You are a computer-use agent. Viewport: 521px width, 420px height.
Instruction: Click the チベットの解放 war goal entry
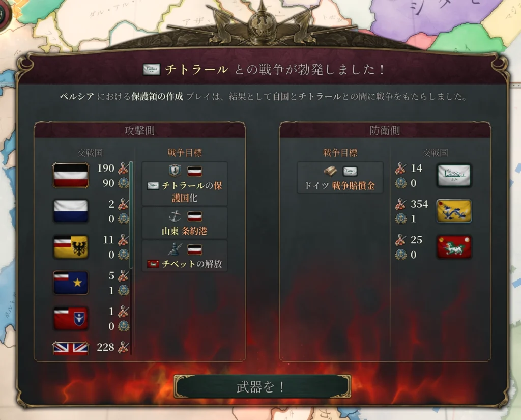185,256
